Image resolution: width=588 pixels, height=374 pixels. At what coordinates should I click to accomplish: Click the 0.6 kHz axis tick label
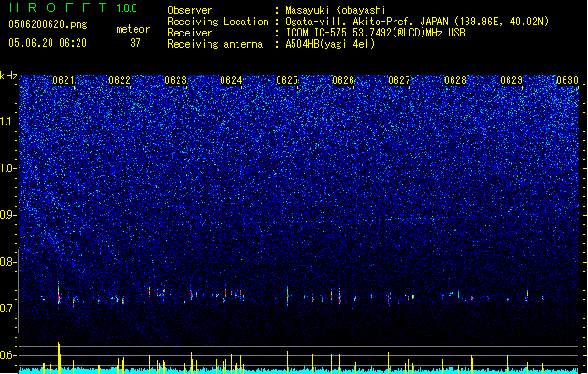pos(8,355)
